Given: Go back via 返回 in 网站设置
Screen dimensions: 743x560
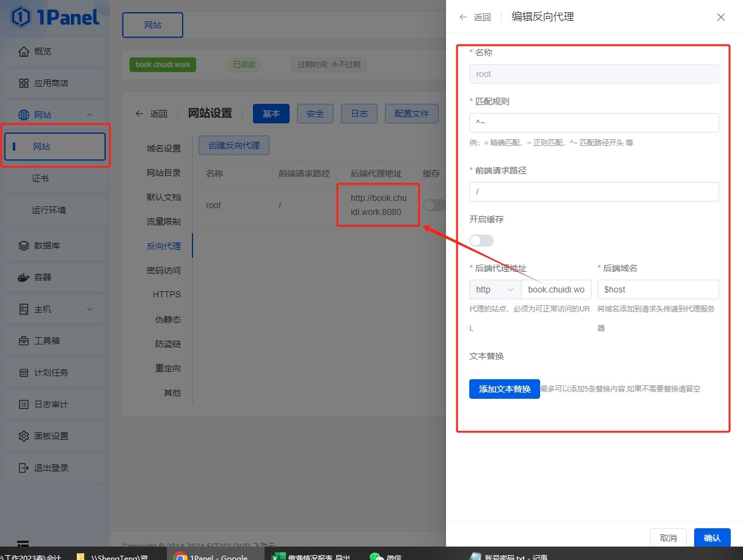Looking at the screenshot, I should tap(152, 114).
